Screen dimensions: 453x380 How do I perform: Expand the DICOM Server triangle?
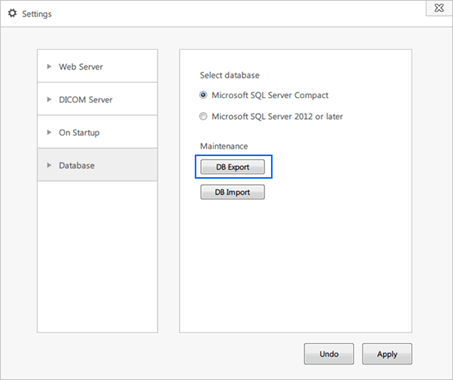pos(49,100)
